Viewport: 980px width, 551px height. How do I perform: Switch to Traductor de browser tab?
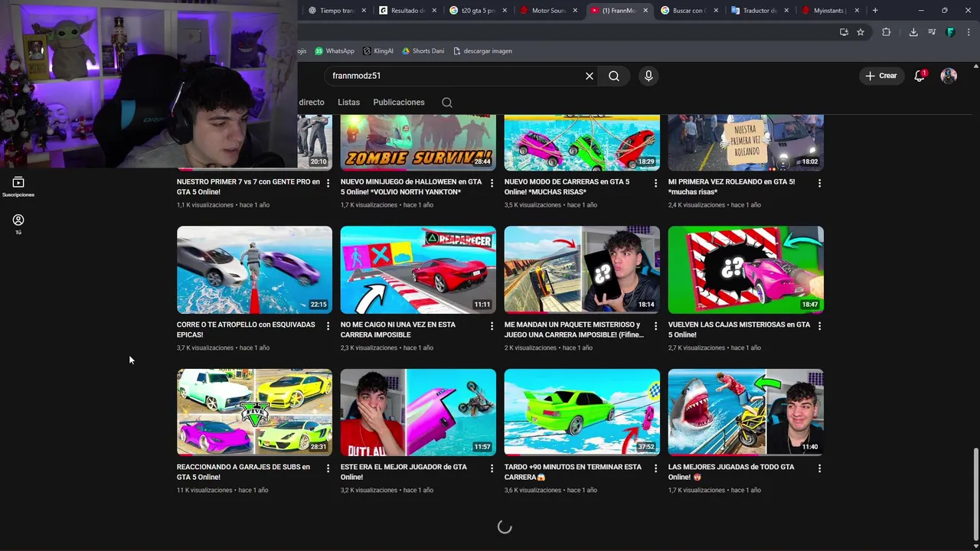click(759, 11)
